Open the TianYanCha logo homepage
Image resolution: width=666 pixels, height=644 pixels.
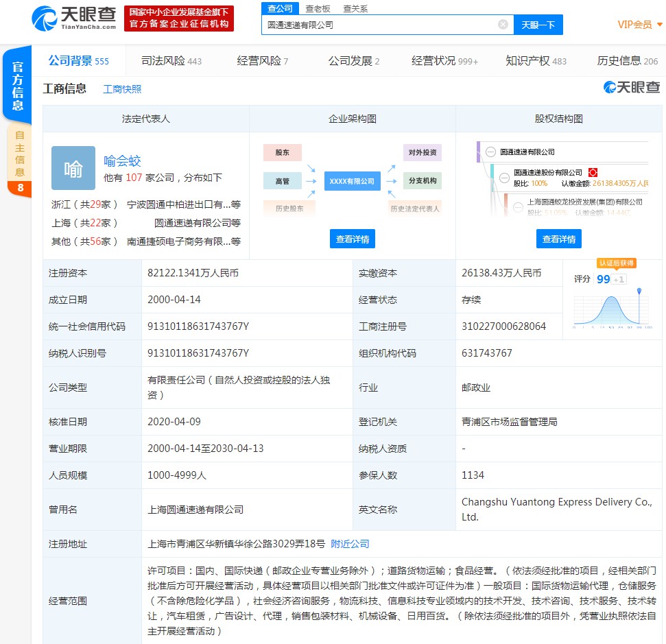click(74, 19)
